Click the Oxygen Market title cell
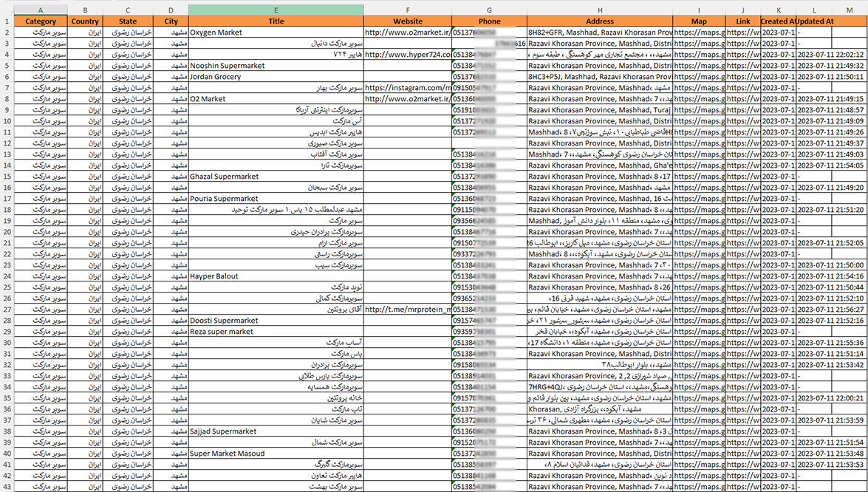Image resolution: width=868 pixels, height=492 pixels. pyautogui.click(x=276, y=32)
